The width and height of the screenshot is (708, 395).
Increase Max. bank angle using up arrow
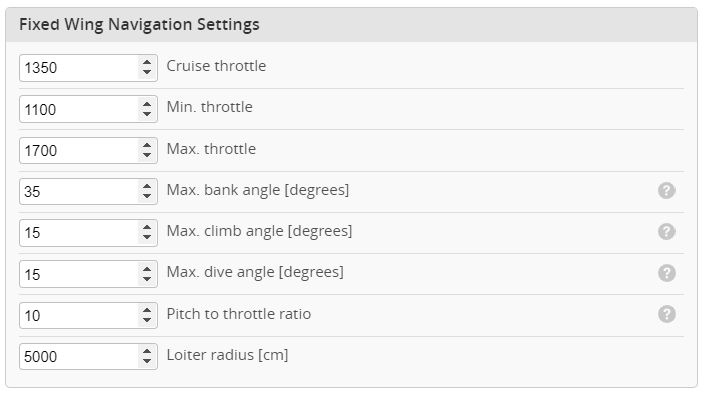point(147,186)
